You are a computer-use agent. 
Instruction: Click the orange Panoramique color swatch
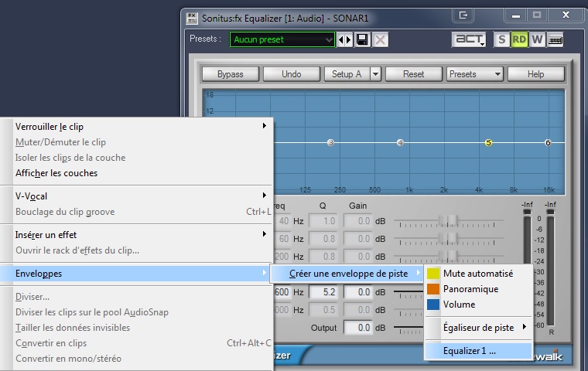[x=433, y=289]
